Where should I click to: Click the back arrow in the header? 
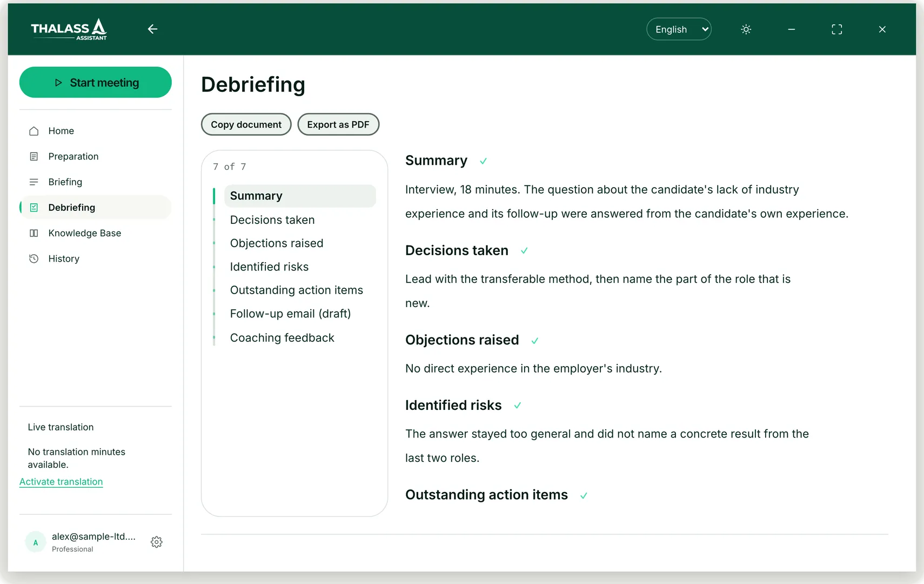click(152, 29)
